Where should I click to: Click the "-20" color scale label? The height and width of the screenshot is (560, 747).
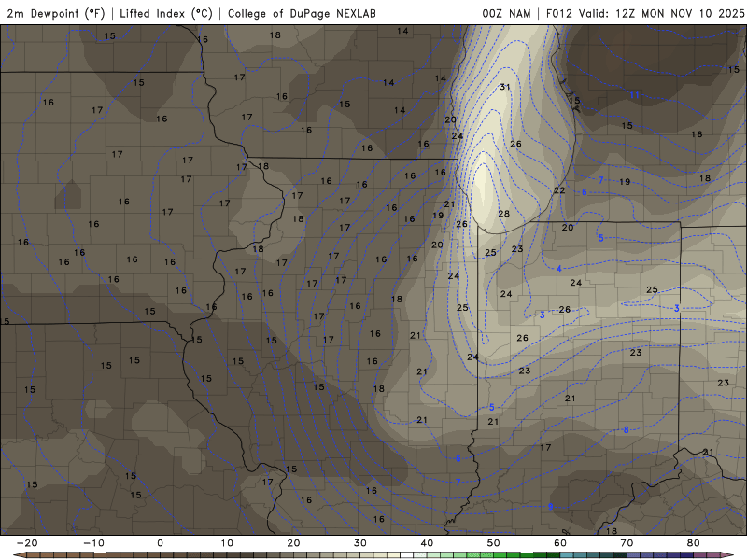point(27,543)
